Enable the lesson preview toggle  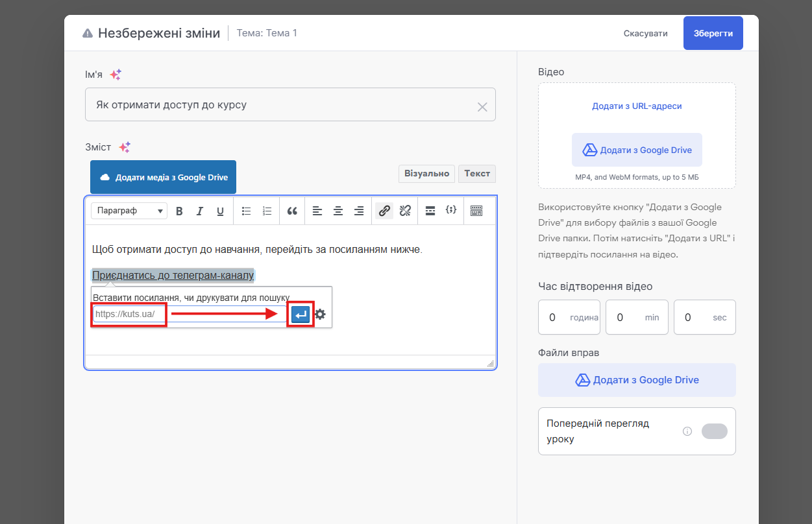pos(714,431)
